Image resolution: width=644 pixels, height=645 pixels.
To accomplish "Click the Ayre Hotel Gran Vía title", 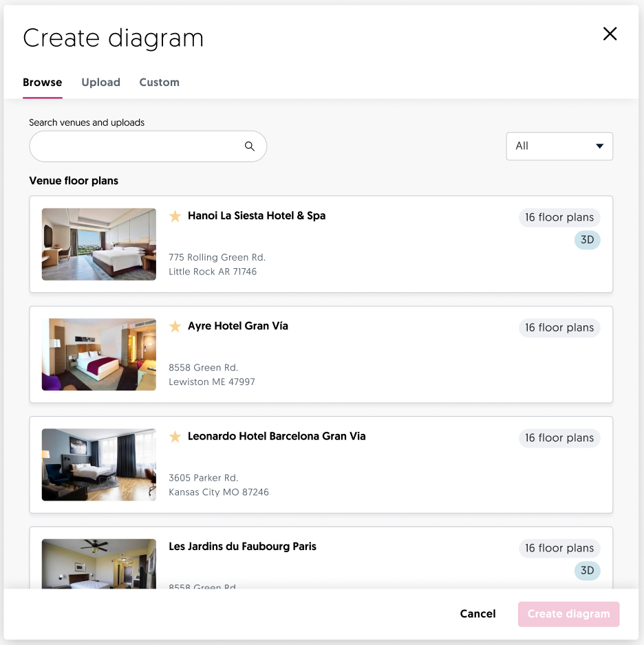I will coord(238,326).
